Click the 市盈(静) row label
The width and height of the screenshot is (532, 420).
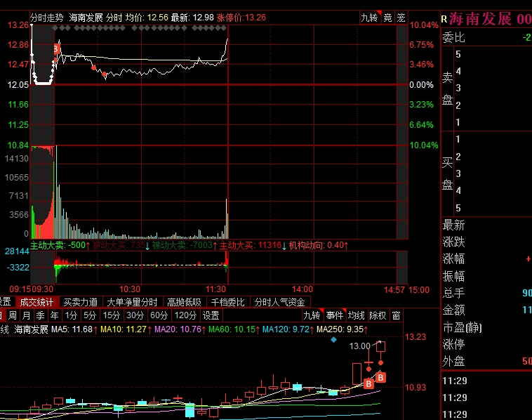pyautogui.click(x=463, y=328)
